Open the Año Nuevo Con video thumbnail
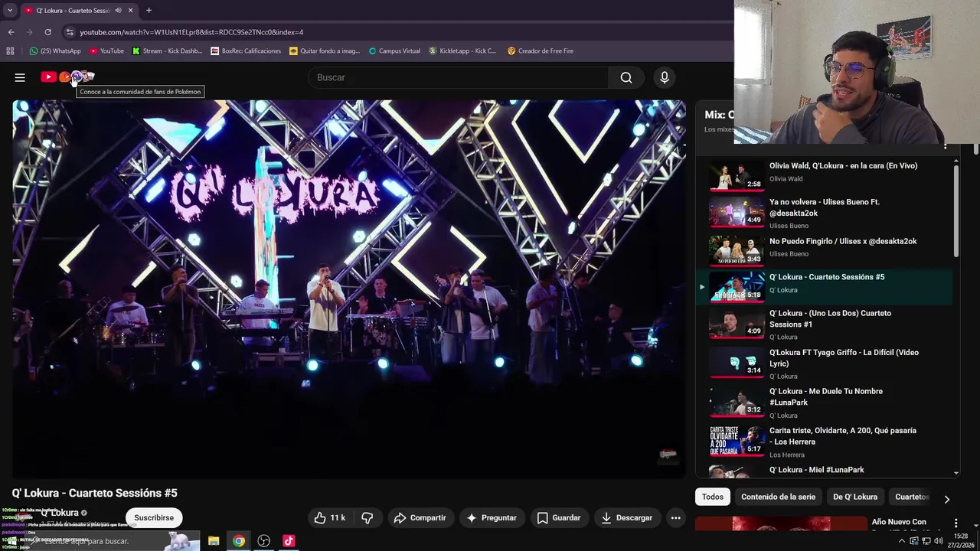The height and width of the screenshot is (551, 980). 780,523
